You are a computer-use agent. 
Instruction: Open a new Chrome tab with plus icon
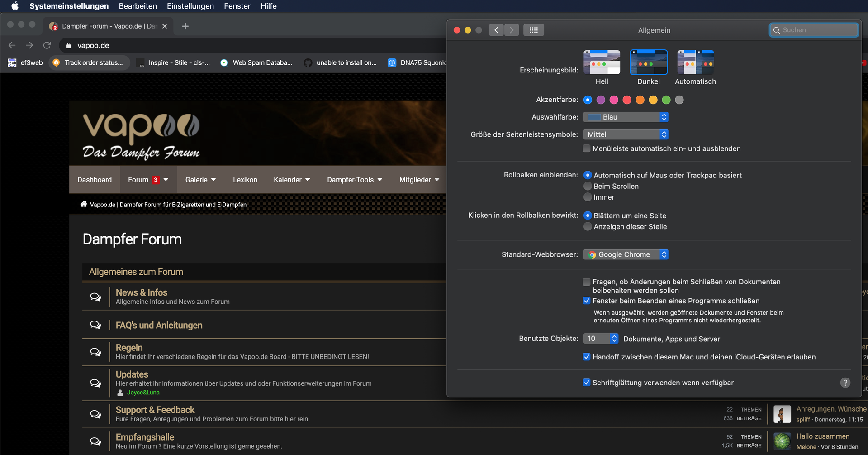click(185, 26)
